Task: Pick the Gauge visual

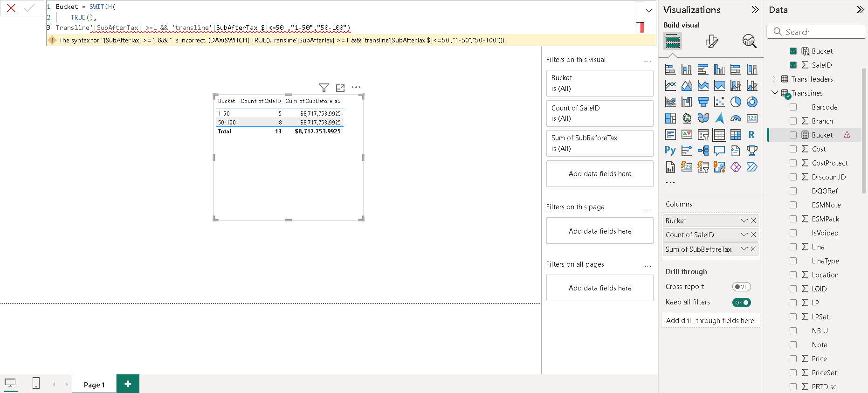Action: 736,118
